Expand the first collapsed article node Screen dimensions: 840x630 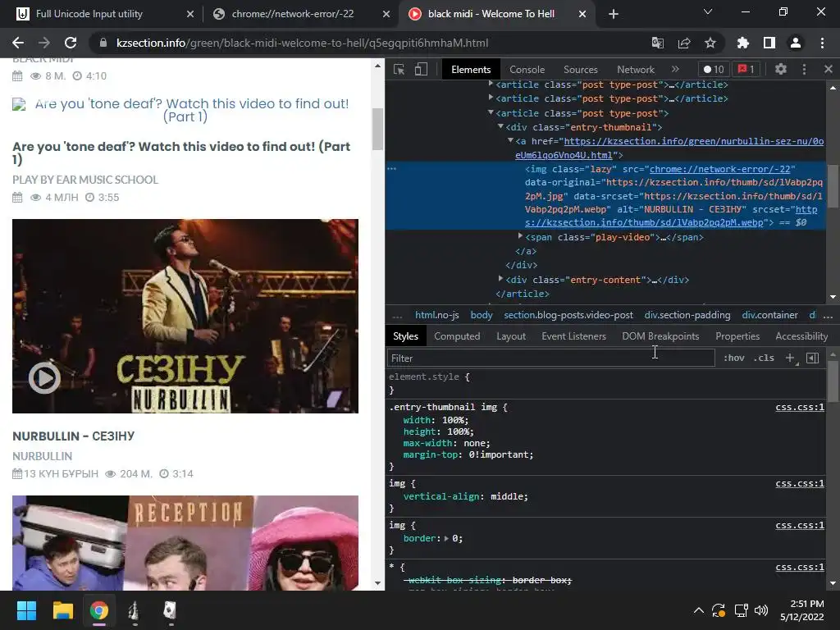point(491,84)
